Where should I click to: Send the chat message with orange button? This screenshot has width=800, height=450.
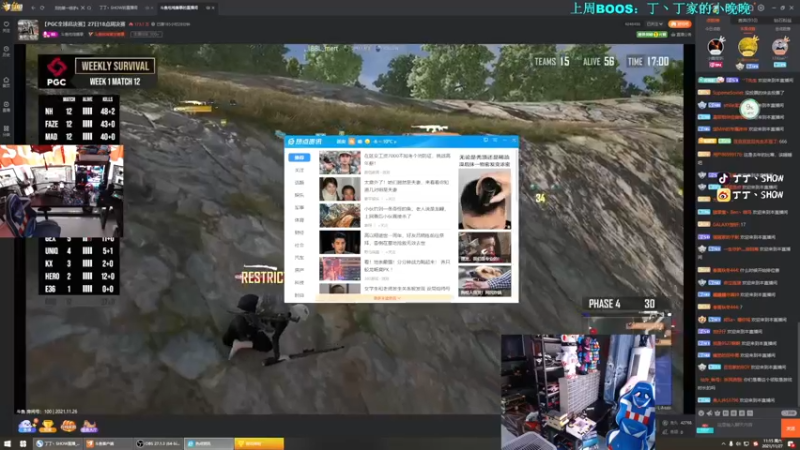[790, 428]
